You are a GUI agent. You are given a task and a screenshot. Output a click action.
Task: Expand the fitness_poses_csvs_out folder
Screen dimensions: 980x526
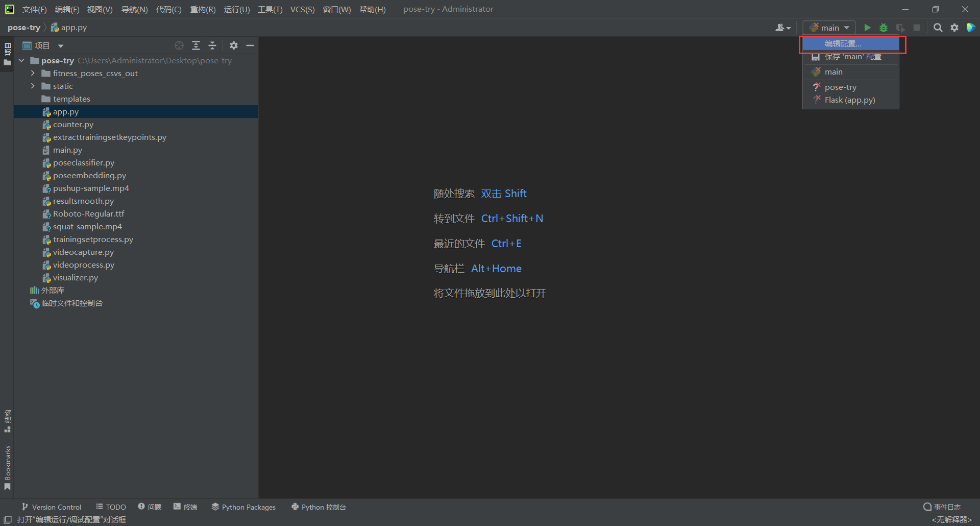(x=33, y=74)
